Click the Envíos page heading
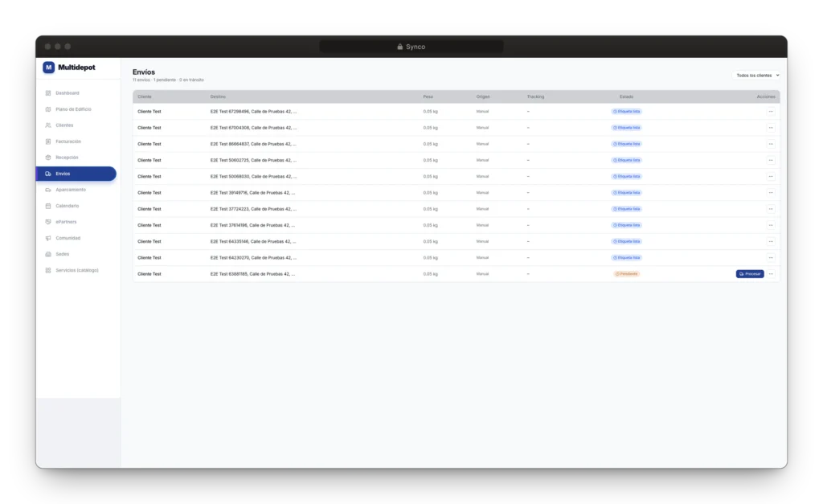The width and height of the screenshot is (823, 504). [144, 72]
